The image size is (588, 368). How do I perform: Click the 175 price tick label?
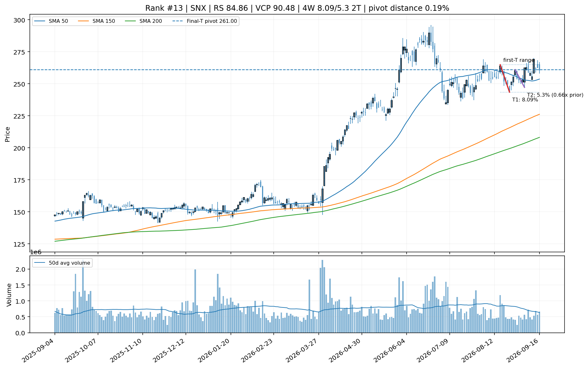[20, 180]
